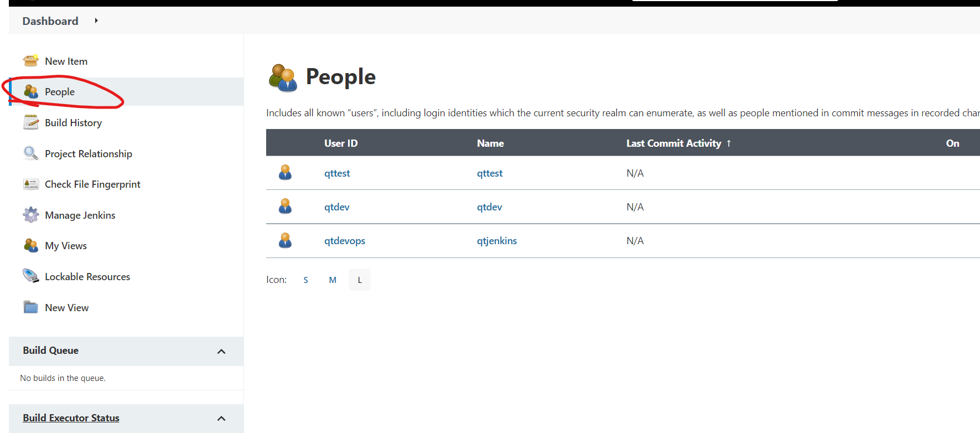This screenshot has height=433, width=980.
Task: Click the Manage Jenkins gear icon
Action: [31, 214]
